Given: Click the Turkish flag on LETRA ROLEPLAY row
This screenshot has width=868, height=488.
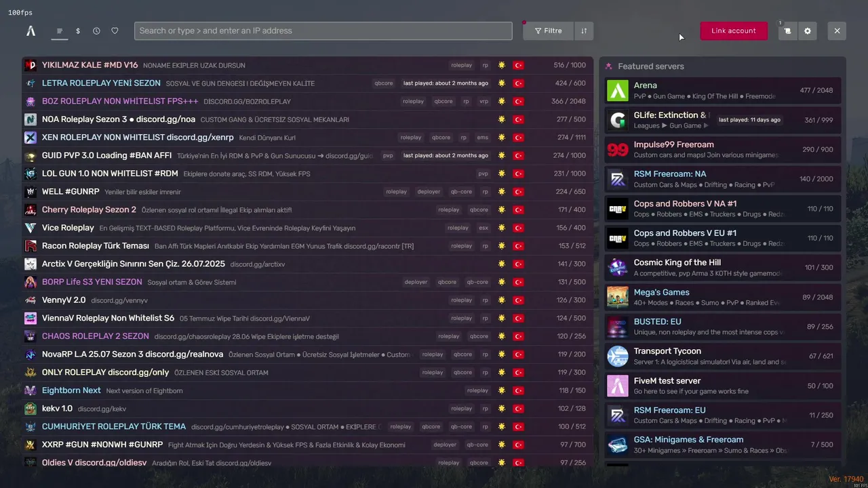Looking at the screenshot, I should tap(519, 83).
